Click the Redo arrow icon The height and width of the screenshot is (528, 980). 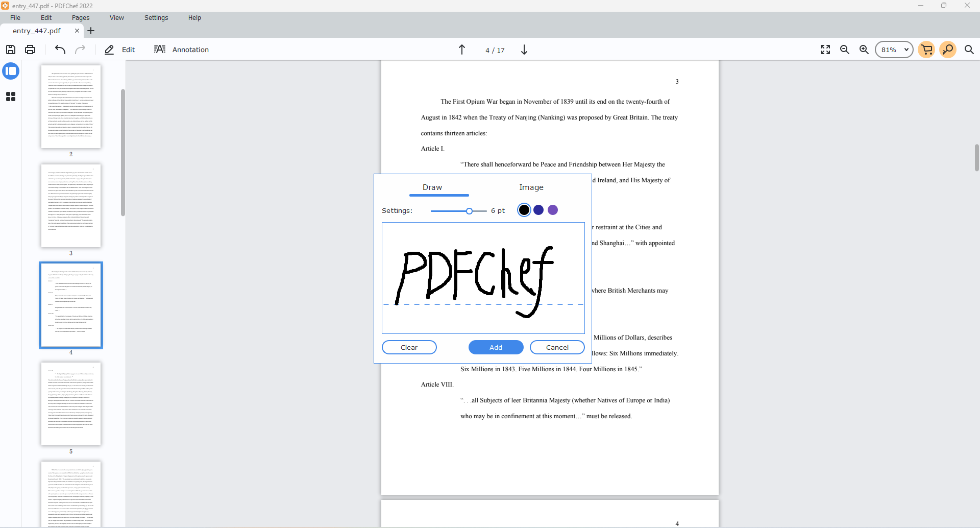(x=80, y=50)
